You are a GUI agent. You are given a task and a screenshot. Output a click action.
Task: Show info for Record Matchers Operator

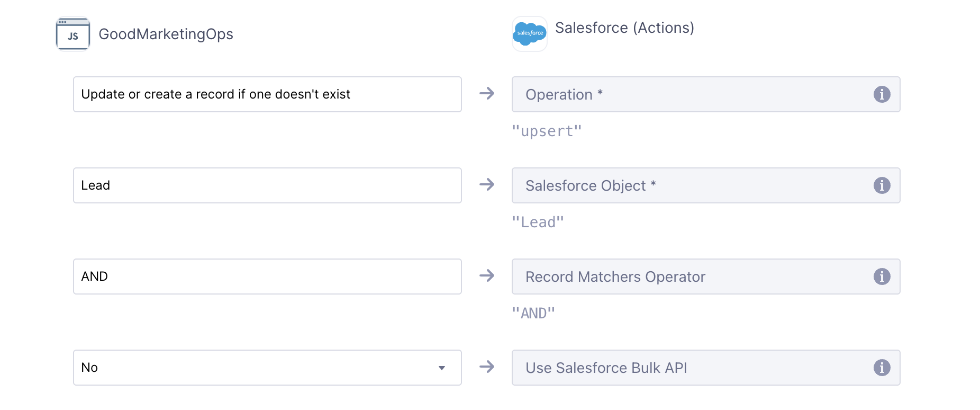click(882, 277)
